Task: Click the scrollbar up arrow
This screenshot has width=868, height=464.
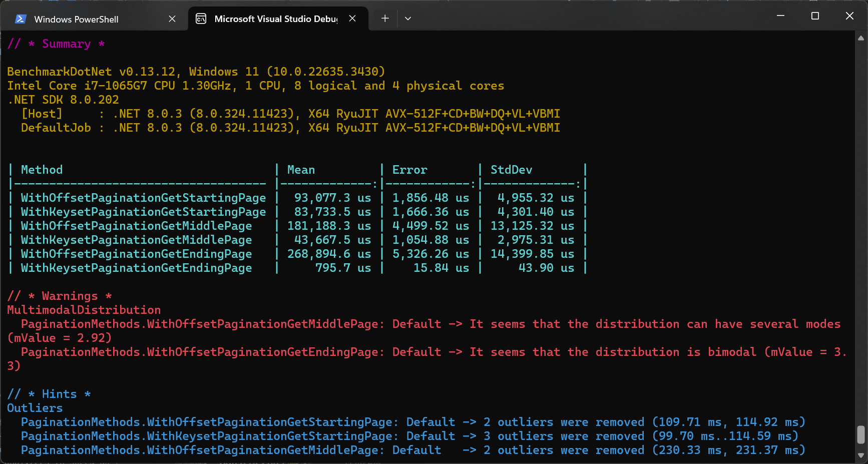Action: click(861, 38)
